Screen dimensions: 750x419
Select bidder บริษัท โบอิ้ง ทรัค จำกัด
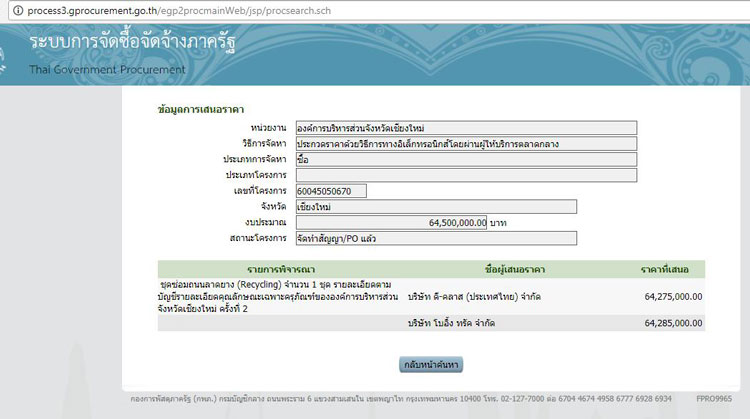450,324
